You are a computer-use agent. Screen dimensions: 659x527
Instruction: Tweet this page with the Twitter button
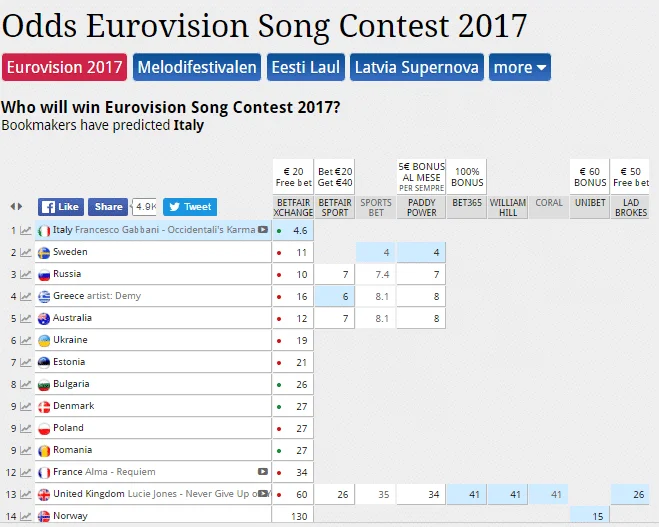(189, 207)
